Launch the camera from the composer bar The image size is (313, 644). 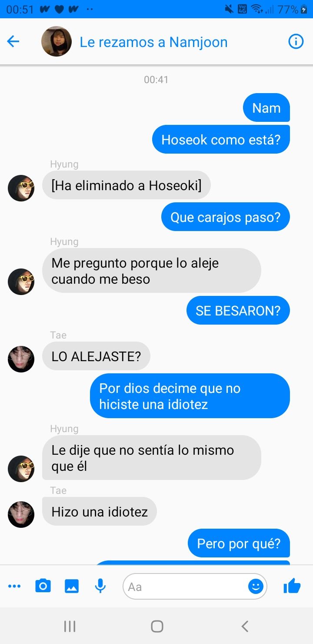pyautogui.click(x=43, y=586)
